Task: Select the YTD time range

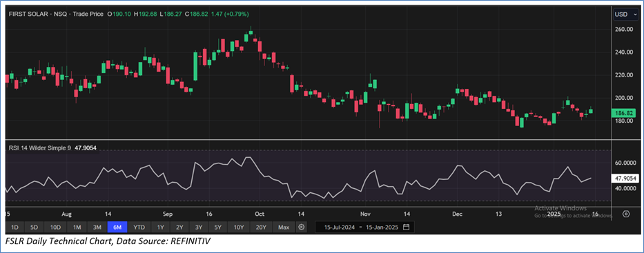Action: (x=139, y=227)
